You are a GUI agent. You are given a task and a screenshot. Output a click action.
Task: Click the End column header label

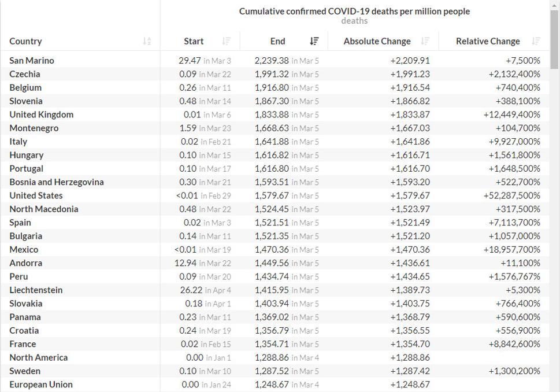point(277,41)
